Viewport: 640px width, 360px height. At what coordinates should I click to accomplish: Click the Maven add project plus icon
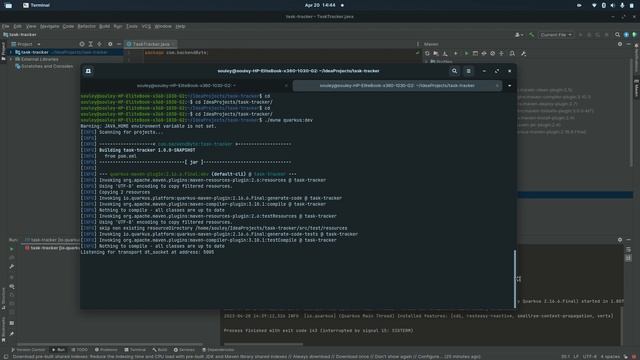456,53
